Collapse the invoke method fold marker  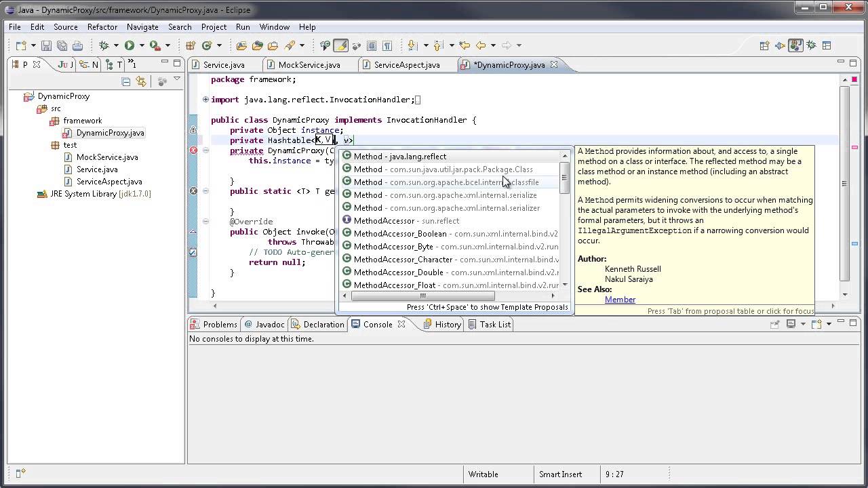205,222
